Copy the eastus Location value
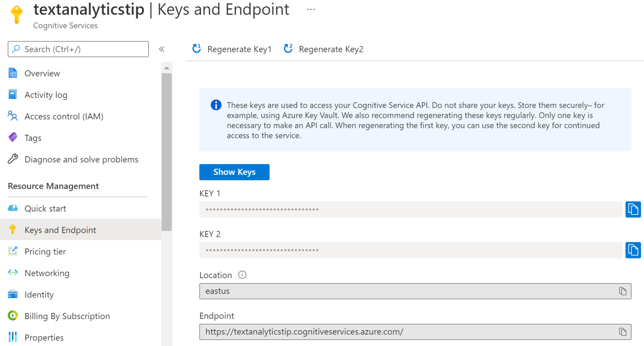644x346 pixels. tap(622, 291)
